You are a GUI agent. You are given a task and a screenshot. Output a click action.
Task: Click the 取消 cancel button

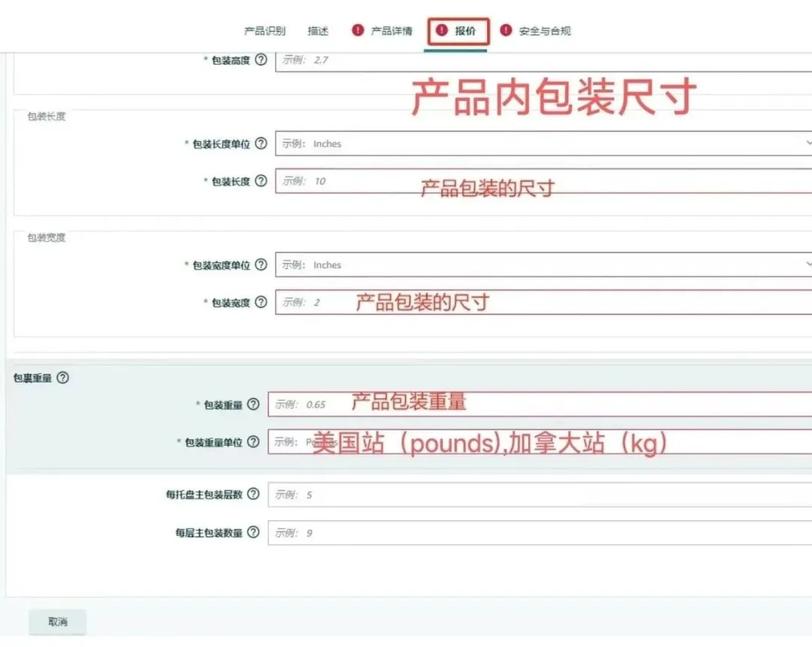(57, 621)
